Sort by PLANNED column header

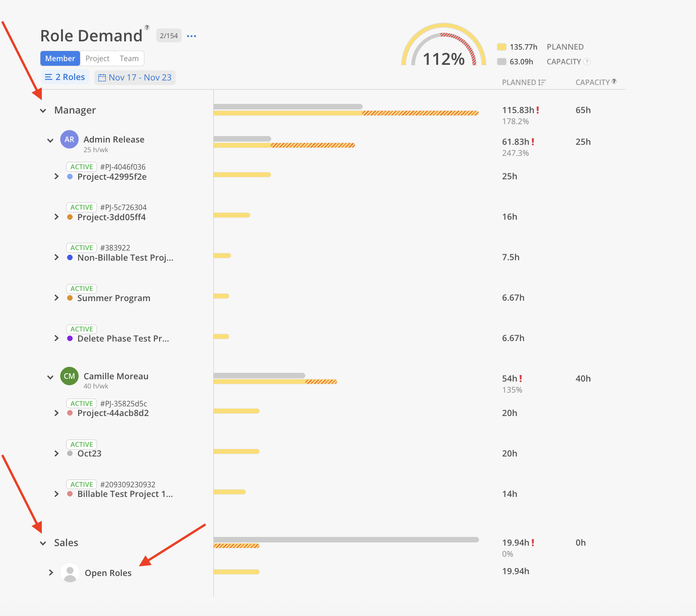(519, 82)
